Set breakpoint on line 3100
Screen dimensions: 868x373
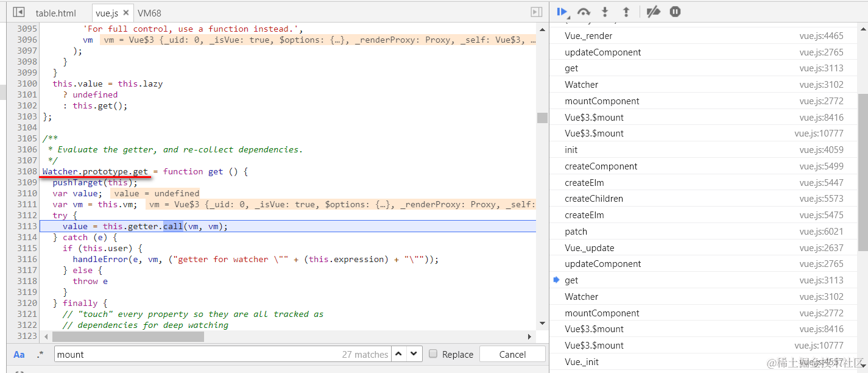pyautogui.click(x=27, y=83)
